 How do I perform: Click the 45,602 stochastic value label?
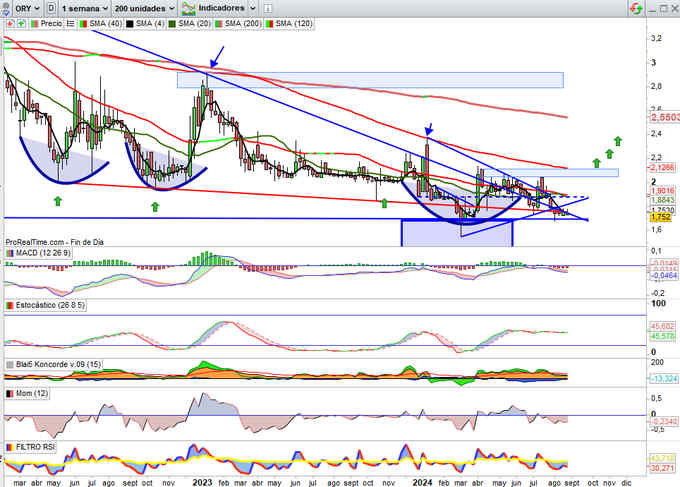(662, 327)
